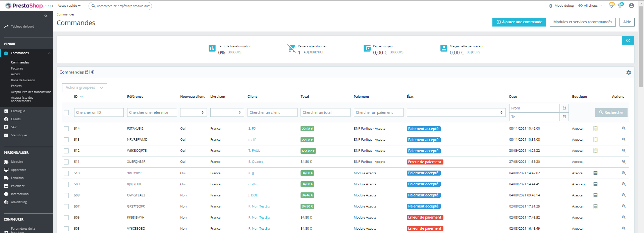Image resolution: width=644 pixels, height=233 pixels.
Task: Expand the État filter dropdown
Action: click(x=456, y=112)
